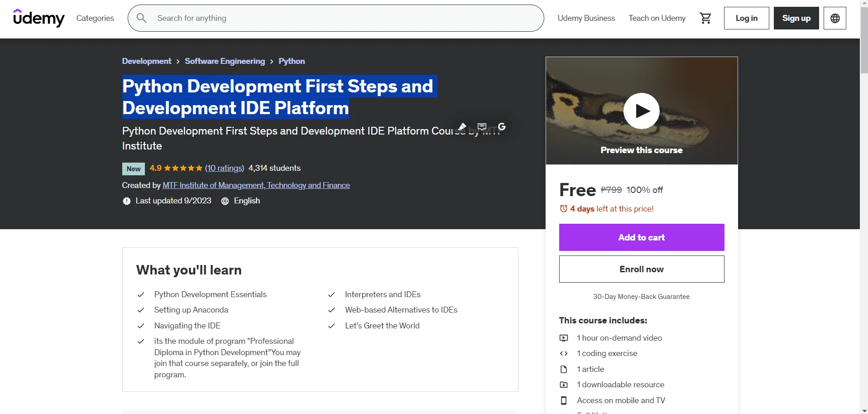The width and height of the screenshot is (868, 414).
Task: Go to the Development breadcrumb
Action: [x=147, y=61]
